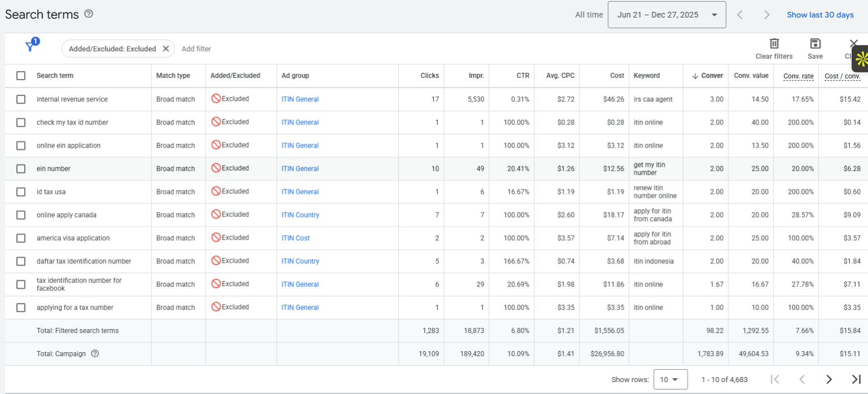This screenshot has width=868, height=394.
Task: Open the date range dropdown
Action: click(x=666, y=15)
